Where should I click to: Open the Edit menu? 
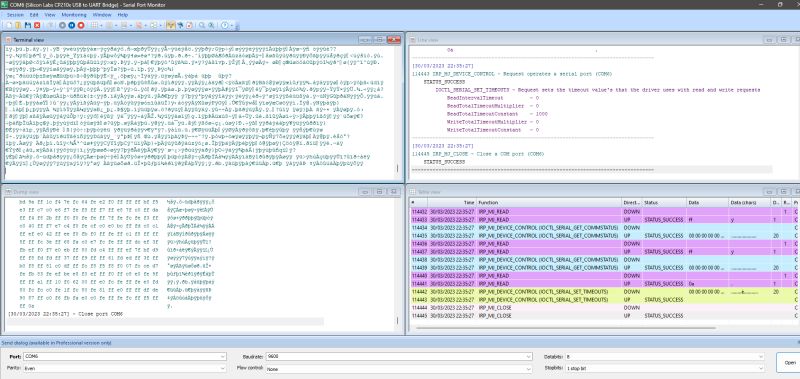click(34, 15)
